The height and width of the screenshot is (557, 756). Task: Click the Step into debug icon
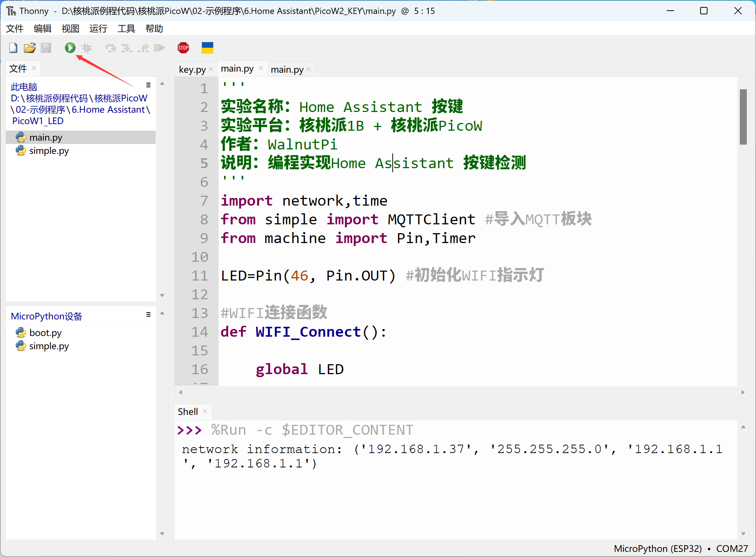(127, 48)
